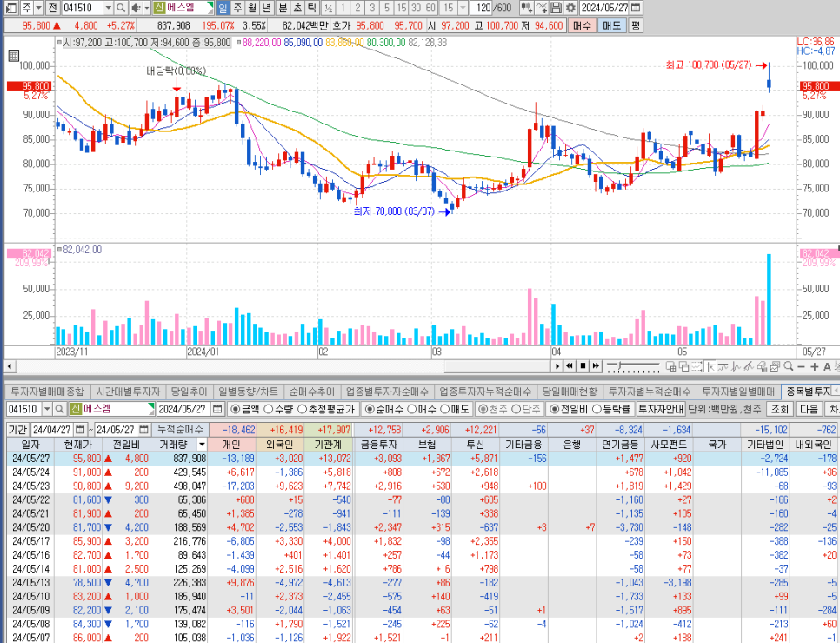The image size is (840, 643).
Task: Click the 매도 sell button in top bar
Action: click(612, 25)
